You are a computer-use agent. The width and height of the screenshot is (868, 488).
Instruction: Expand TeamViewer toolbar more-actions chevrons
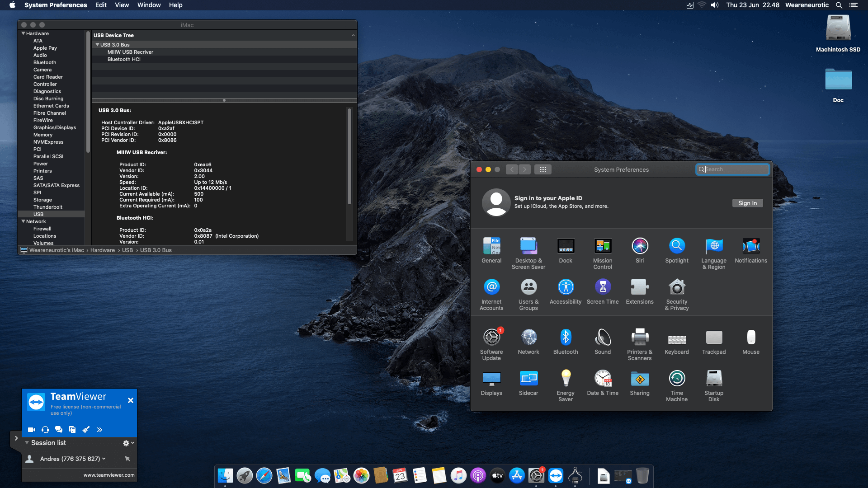pyautogui.click(x=99, y=430)
